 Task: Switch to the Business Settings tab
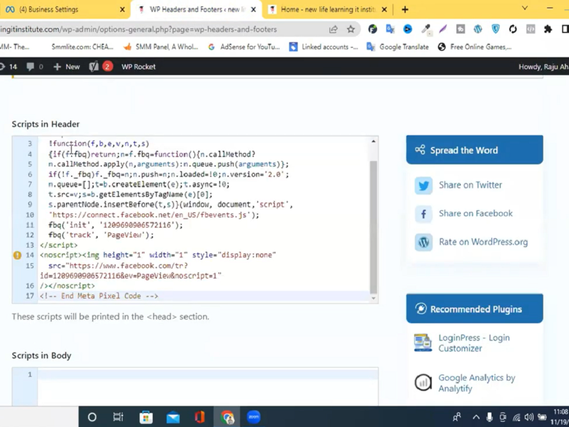coord(65,10)
